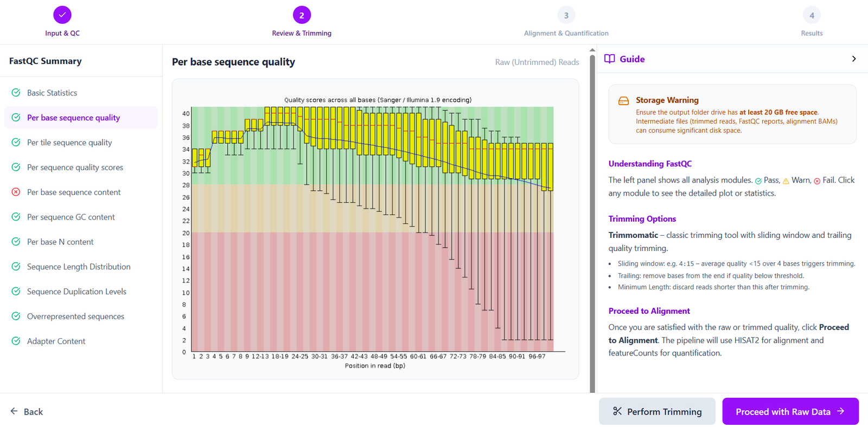
Task: Click the pass icon beside Per base N content
Action: (x=16, y=242)
